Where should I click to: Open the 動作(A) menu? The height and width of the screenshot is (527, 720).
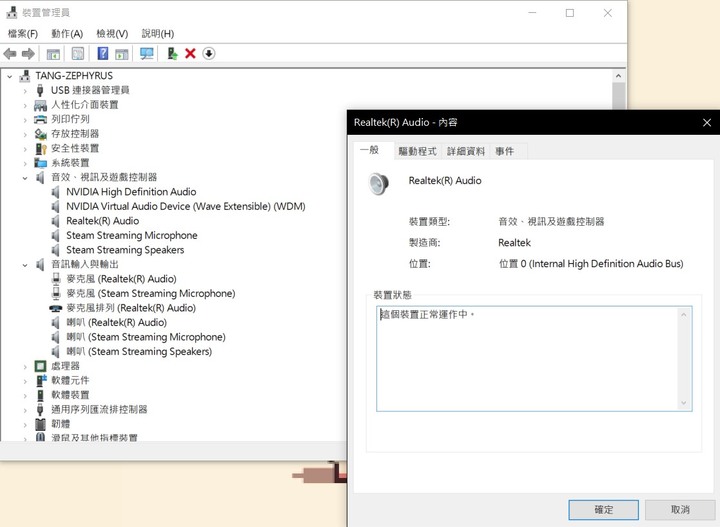pyautogui.click(x=67, y=34)
